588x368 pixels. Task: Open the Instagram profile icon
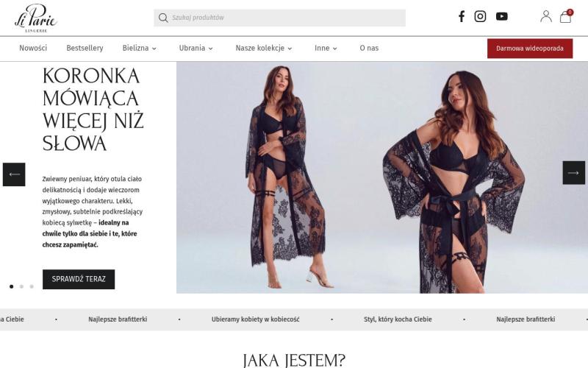click(x=480, y=16)
